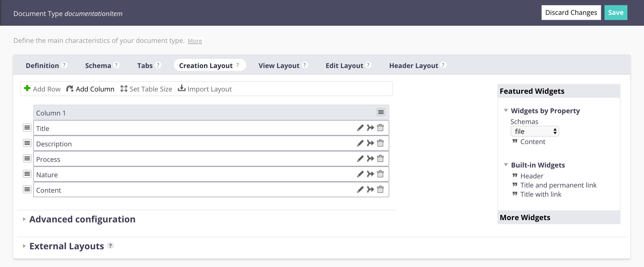Select the Title with link widget
This screenshot has height=267, width=644.
[x=541, y=194]
